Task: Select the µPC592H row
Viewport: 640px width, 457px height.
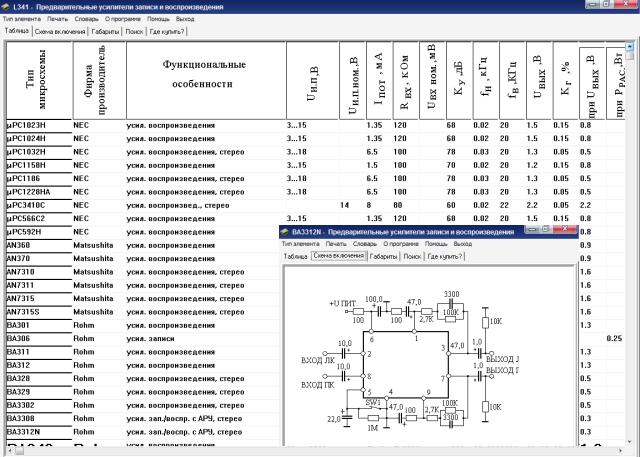Action: tap(142, 232)
